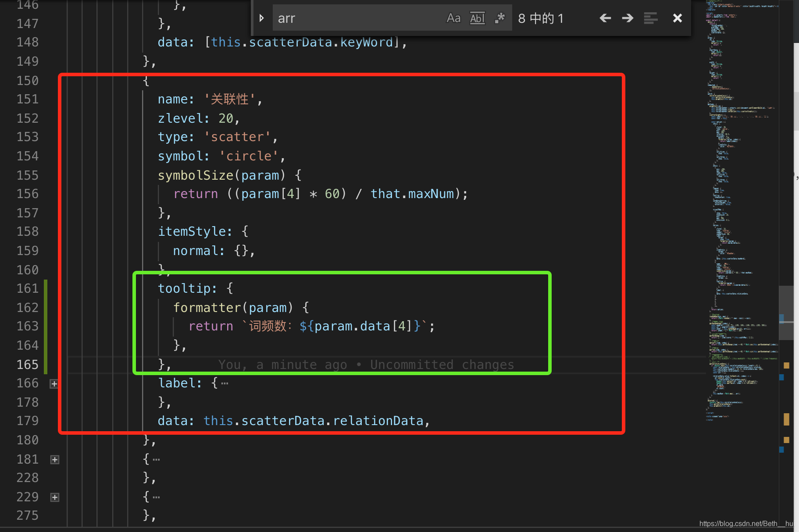This screenshot has width=799, height=532.
Task: Click 'formatter(param)' method text
Action: tap(233, 308)
